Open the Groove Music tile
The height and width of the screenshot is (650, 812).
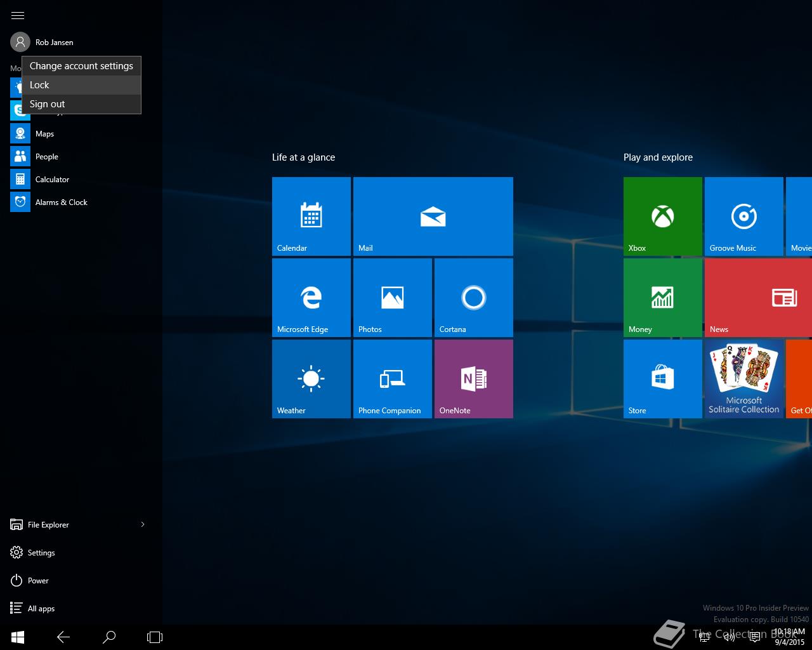(744, 216)
